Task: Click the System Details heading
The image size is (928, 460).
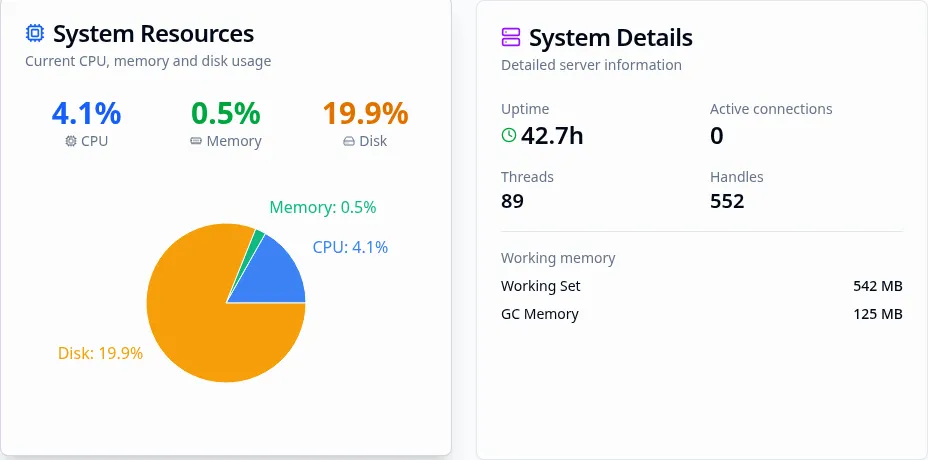Action: click(611, 38)
